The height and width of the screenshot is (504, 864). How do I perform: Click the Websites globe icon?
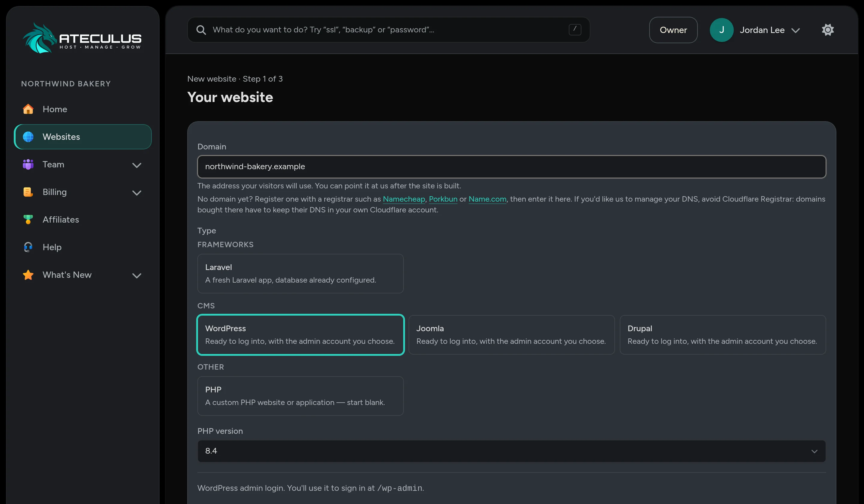28,137
